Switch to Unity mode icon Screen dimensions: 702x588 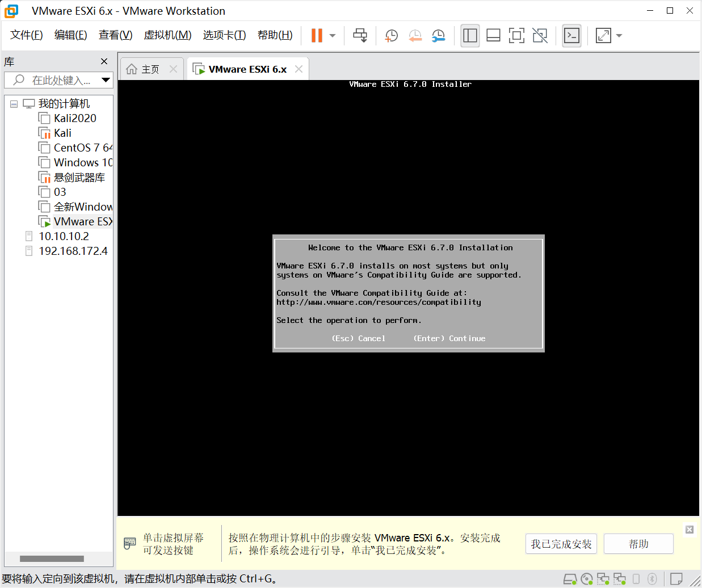click(540, 35)
